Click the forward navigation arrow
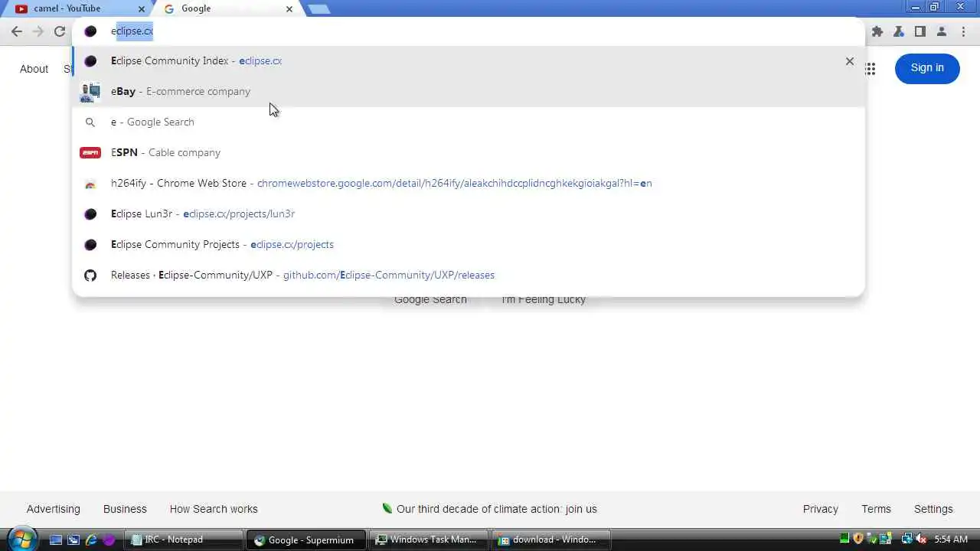980x551 pixels. (x=38, y=31)
